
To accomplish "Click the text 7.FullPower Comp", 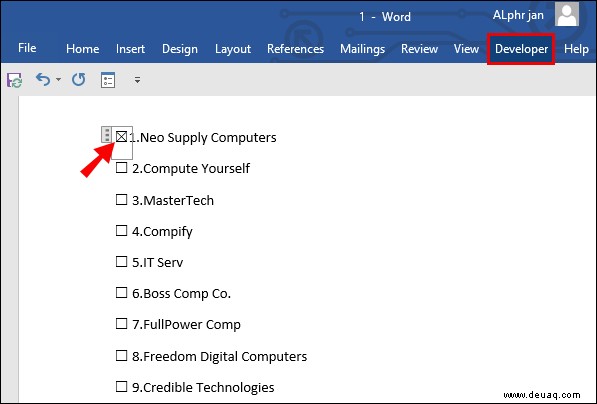I will (186, 325).
